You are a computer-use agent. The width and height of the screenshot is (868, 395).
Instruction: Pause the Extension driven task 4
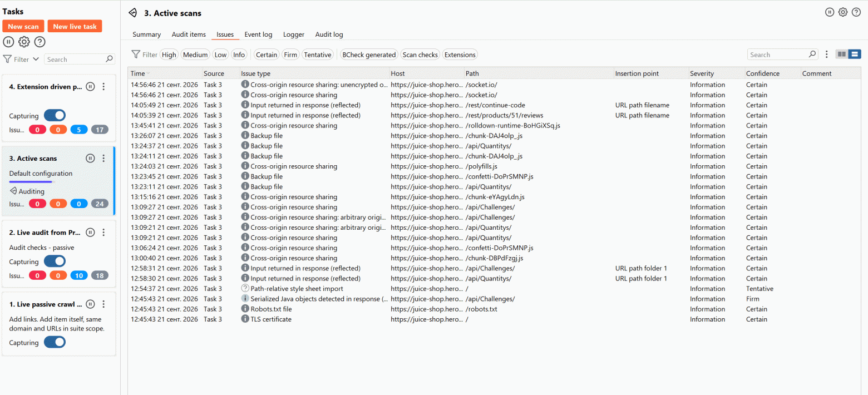point(91,87)
